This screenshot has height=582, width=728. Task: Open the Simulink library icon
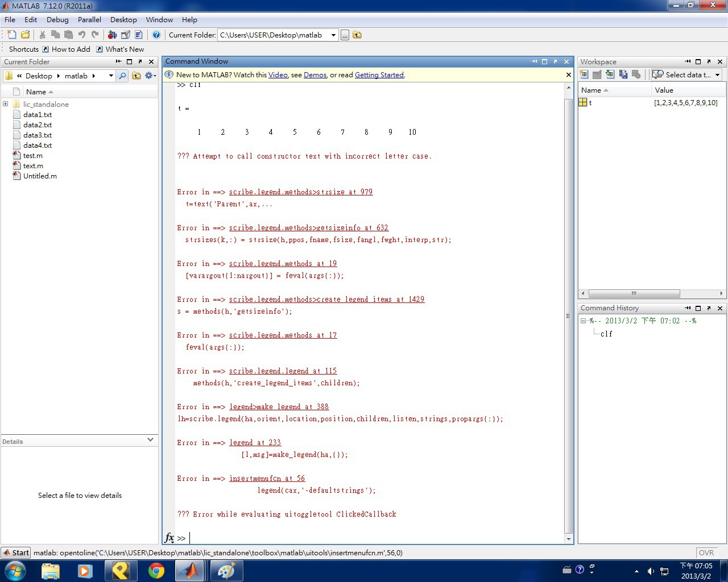coord(112,35)
